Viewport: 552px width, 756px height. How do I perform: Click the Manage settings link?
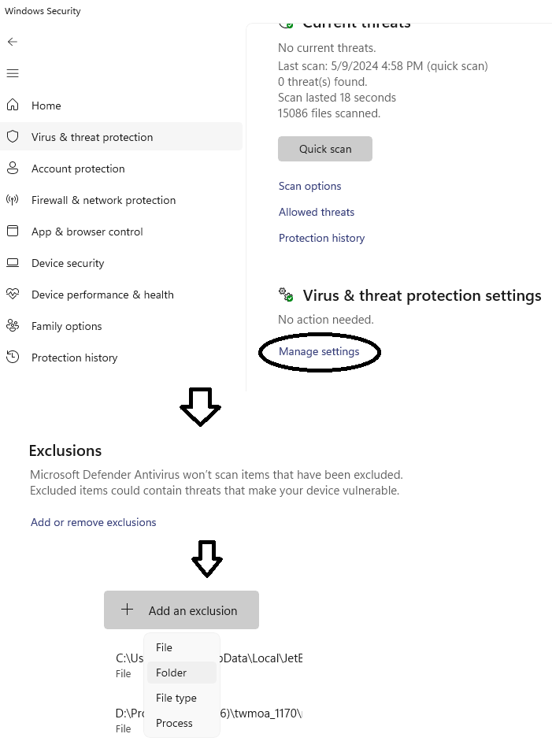click(x=319, y=351)
